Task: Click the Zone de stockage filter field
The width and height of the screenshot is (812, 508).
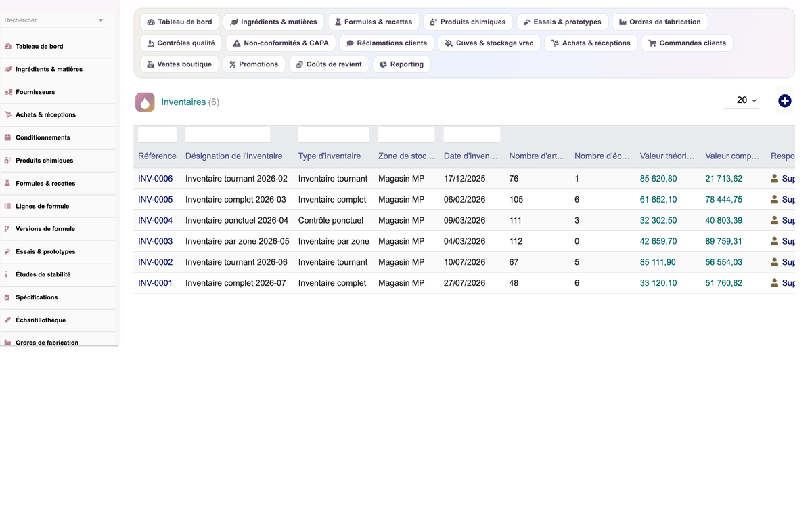Action: point(406,134)
